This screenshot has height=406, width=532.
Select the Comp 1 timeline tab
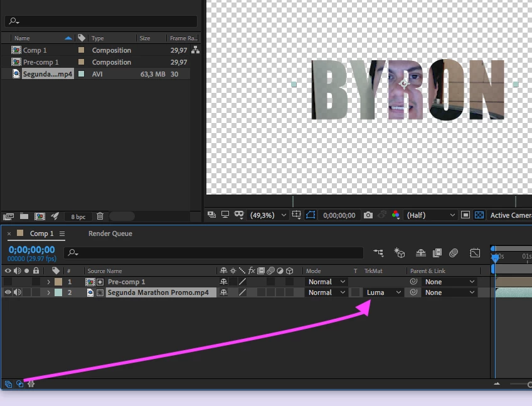(x=41, y=233)
